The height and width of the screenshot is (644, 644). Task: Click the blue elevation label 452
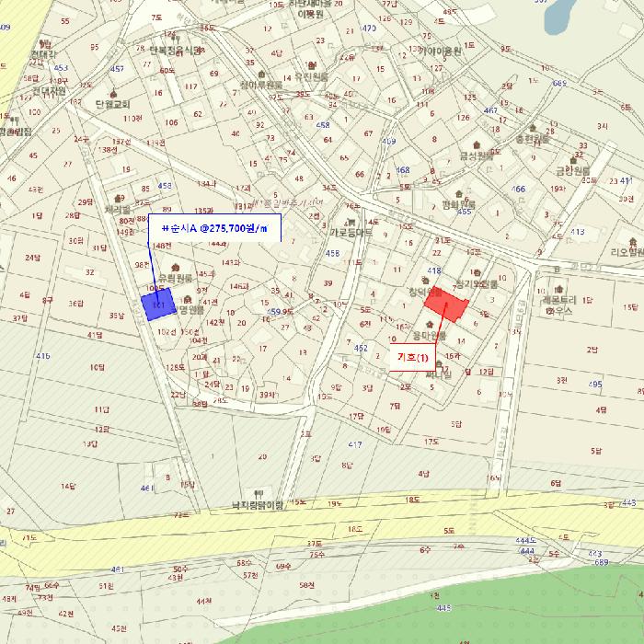click(361, 348)
